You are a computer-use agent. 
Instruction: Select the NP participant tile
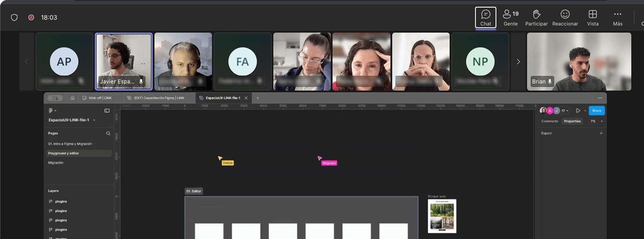point(480,61)
